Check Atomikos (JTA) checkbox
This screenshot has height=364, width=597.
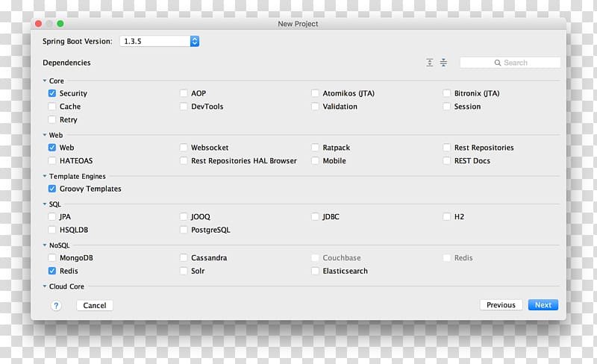315,93
